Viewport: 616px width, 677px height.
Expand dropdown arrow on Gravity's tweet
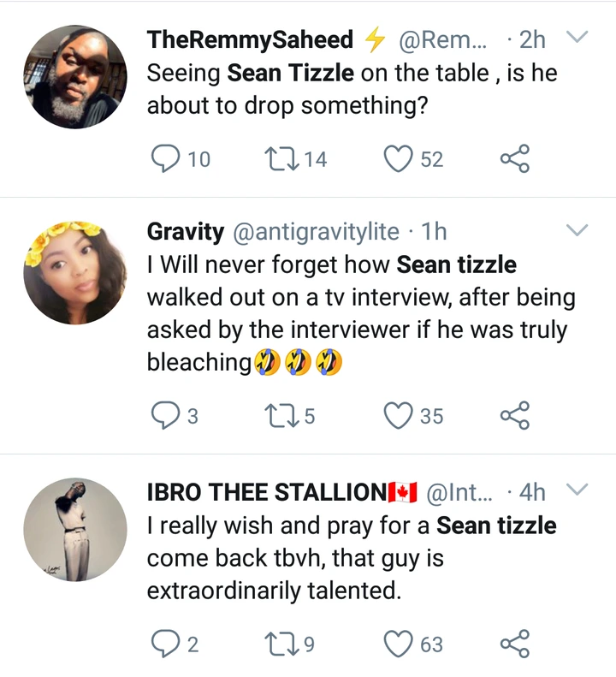578,230
